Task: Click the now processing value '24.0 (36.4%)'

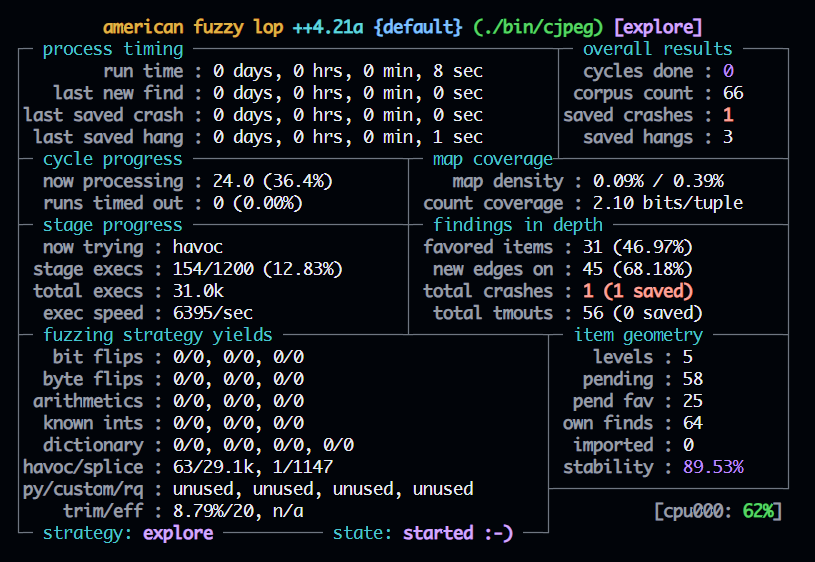Action: pos(272,181)
